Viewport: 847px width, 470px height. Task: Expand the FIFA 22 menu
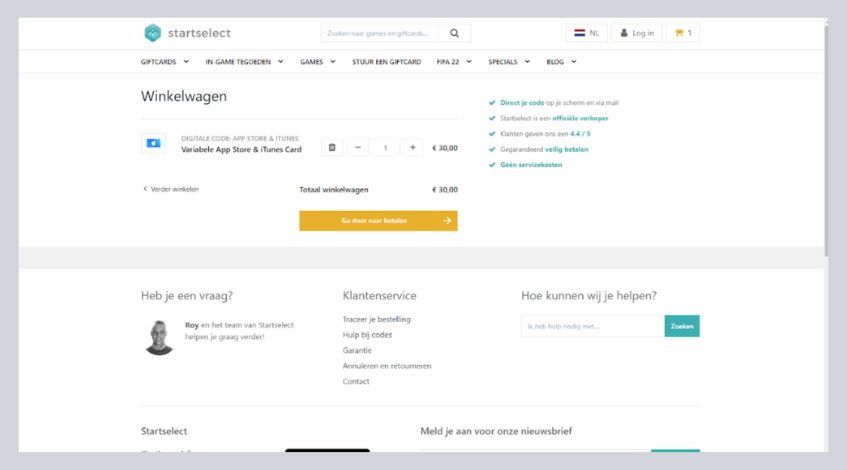tap(454, 62)
